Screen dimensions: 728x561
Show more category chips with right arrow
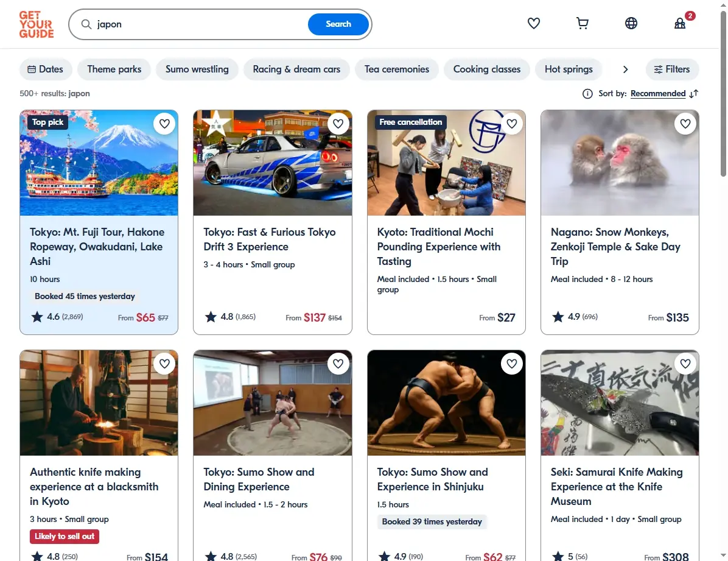tap(625, 69)
